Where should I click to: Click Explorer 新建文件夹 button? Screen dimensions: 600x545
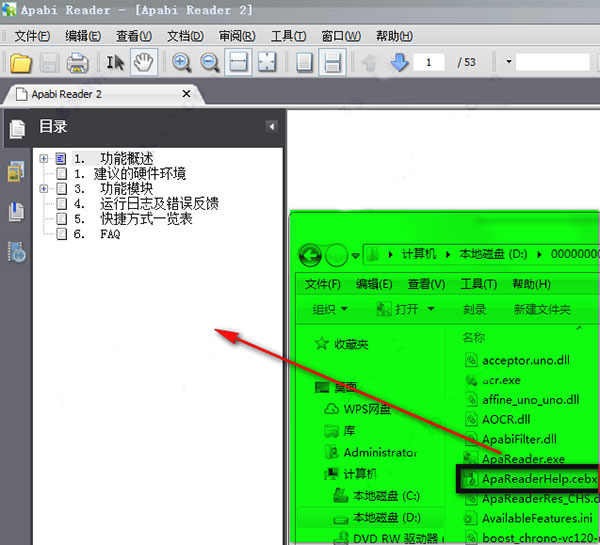(542, 309)
